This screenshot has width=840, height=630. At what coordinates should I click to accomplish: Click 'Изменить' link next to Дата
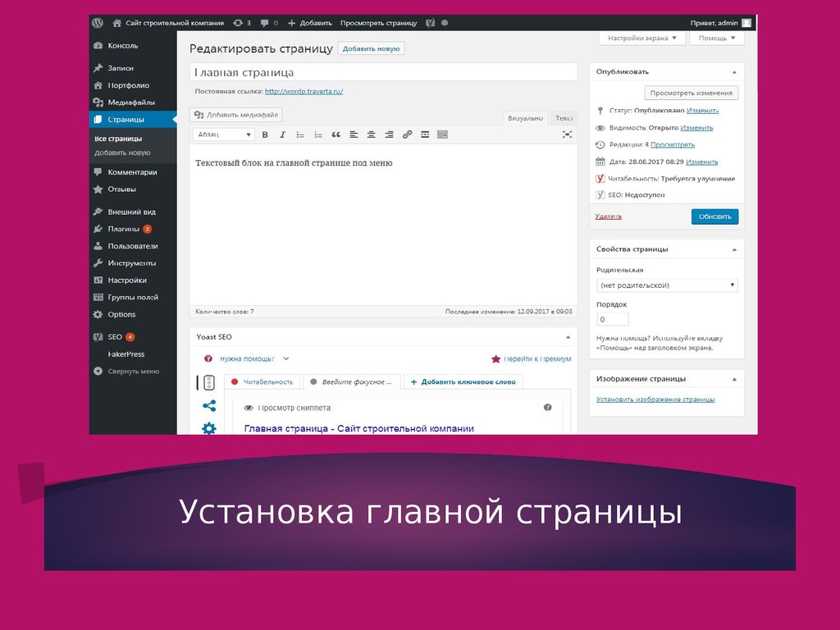(x=702, y=162)
